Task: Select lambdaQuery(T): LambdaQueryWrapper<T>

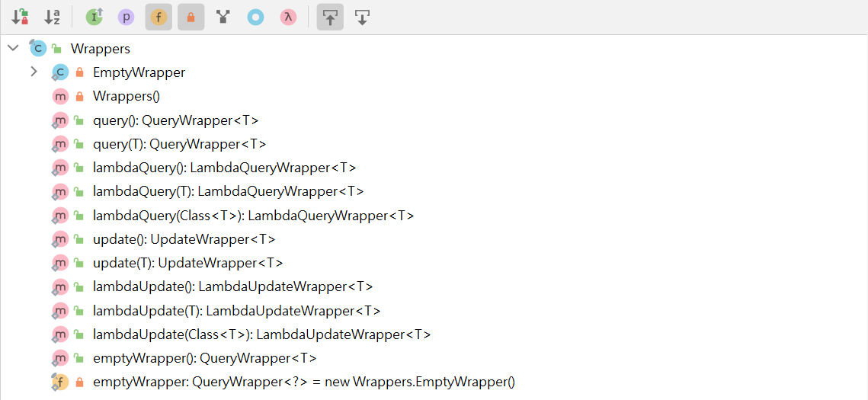Action: pyautogui.click(x=229, y=191)
